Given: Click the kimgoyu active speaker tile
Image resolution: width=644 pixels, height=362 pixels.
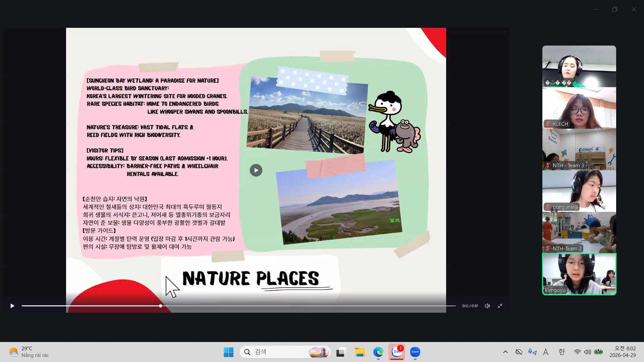Looking at the screenshot, I should pos(579,274).
